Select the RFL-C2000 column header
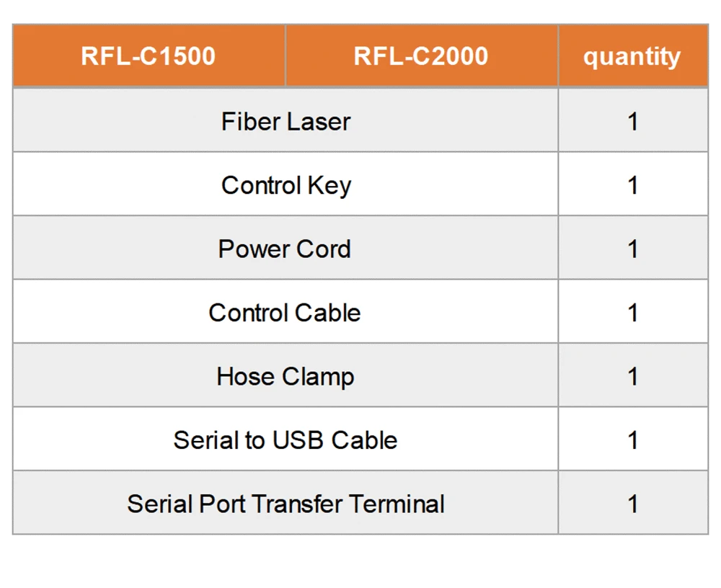The image size is (721, 588). 420,56
